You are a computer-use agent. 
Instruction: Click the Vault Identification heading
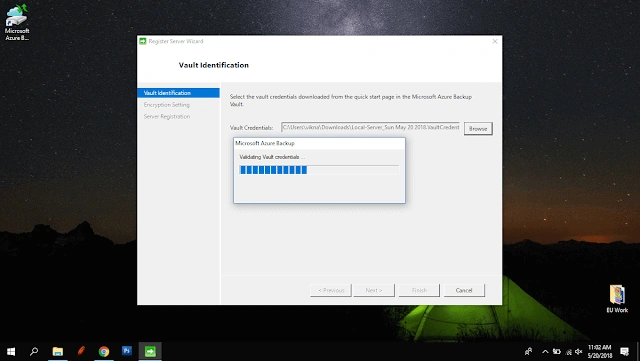[213, 65]
